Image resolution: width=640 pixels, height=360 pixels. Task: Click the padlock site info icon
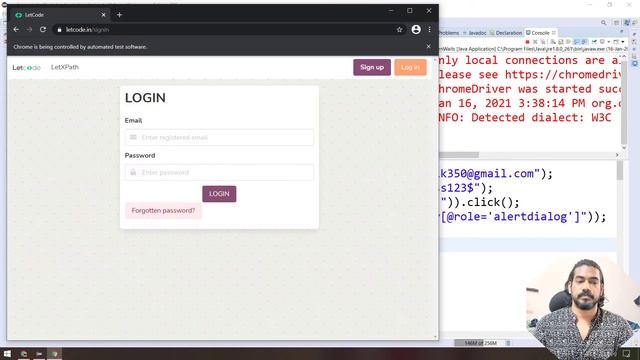60,30
